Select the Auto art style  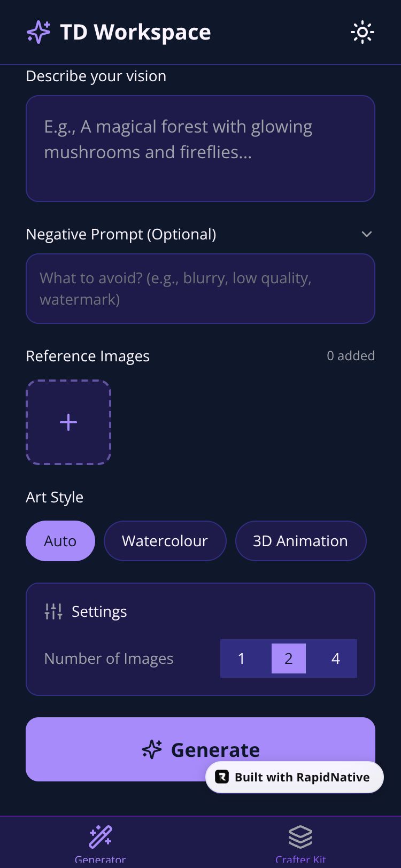[x=60, y=541]
